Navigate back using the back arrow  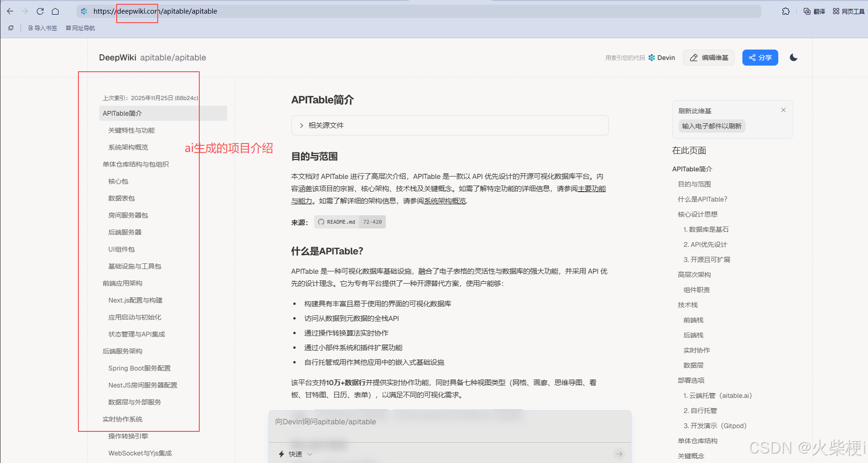(x=10, y=11)
